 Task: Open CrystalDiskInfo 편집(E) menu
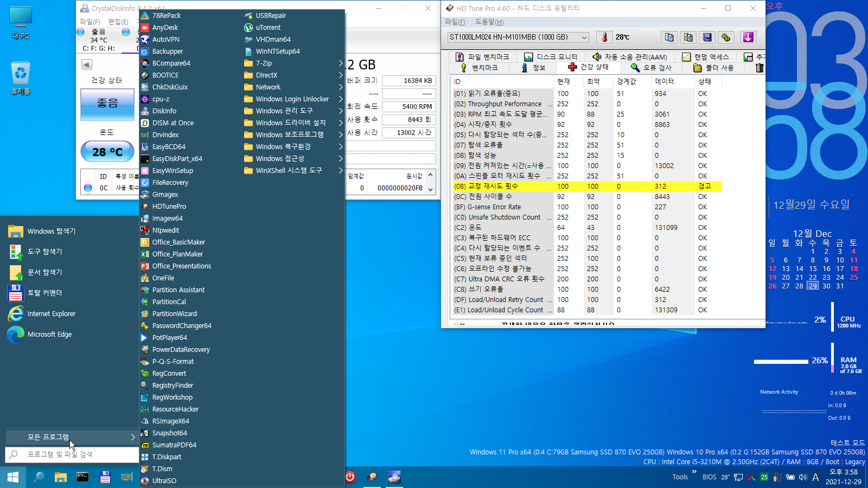[118, 22]
